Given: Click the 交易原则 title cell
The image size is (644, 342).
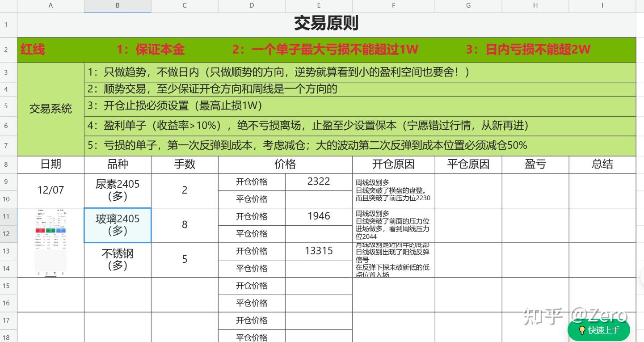Looking at the screenshot, I should 326,25.
